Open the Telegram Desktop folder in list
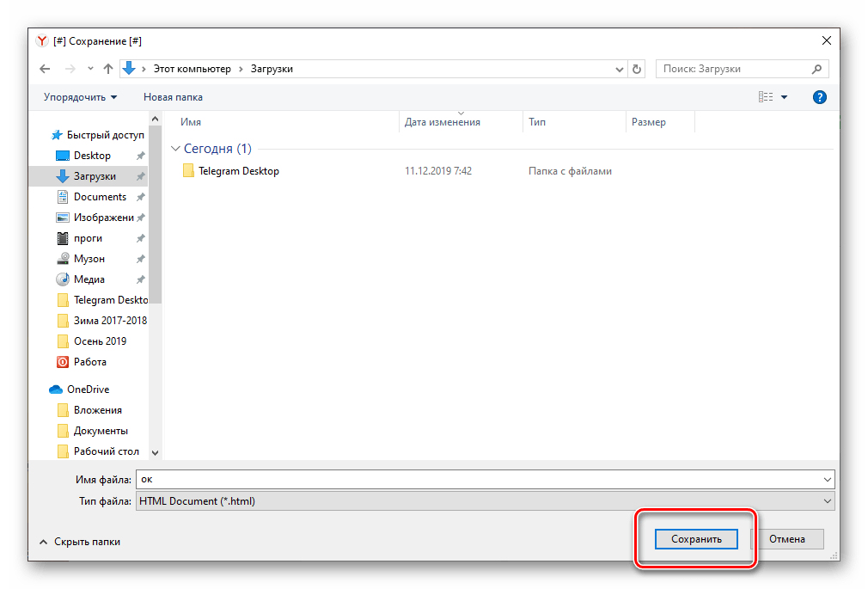This screenshot has height=589, width=868. [238, 171]
